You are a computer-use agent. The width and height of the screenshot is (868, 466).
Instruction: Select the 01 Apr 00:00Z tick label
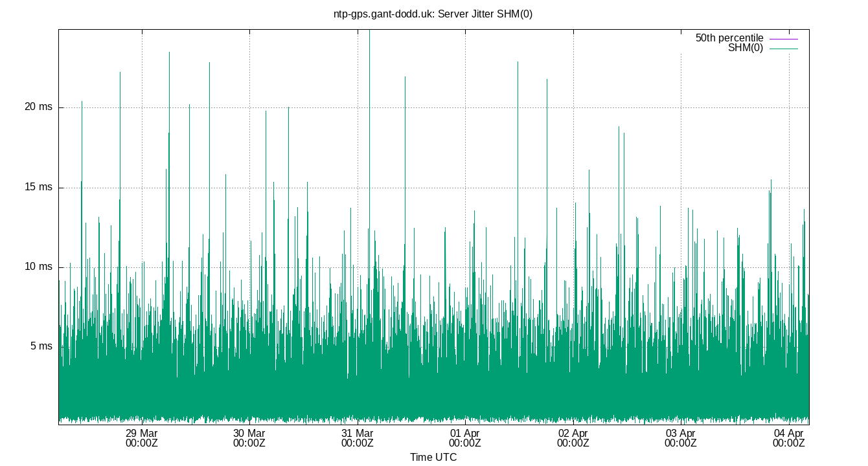coord(466,438)
